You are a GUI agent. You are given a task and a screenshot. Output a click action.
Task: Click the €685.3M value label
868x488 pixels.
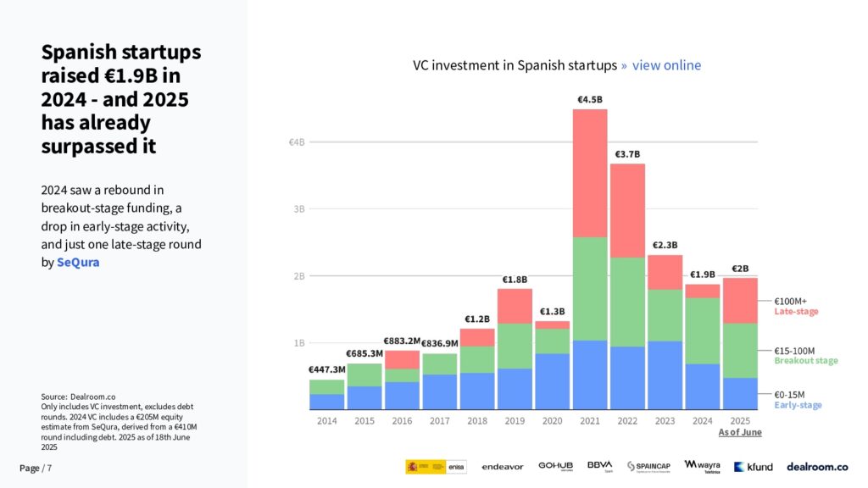tap(364, 353)
